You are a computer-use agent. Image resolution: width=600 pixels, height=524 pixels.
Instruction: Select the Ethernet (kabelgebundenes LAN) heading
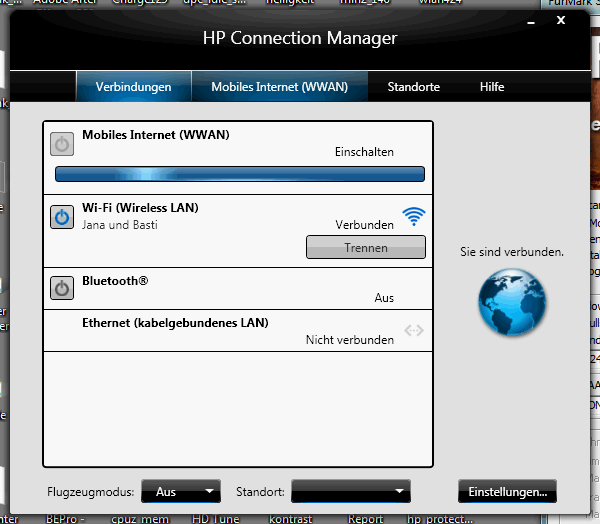coord(175,323)
